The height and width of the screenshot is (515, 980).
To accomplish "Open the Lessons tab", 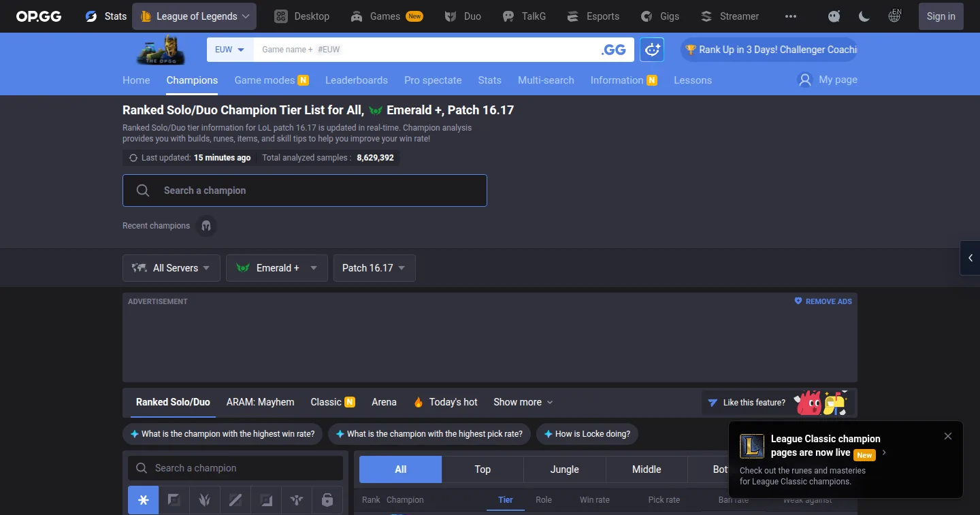I will coord(693,80).
